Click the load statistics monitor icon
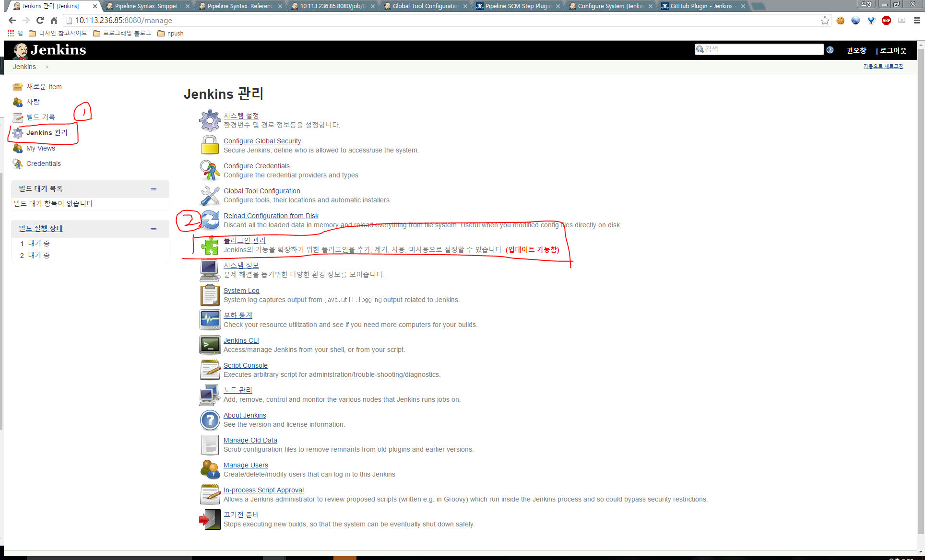The width and height of the screenshot is (925, 560). (x=210, y=320)
